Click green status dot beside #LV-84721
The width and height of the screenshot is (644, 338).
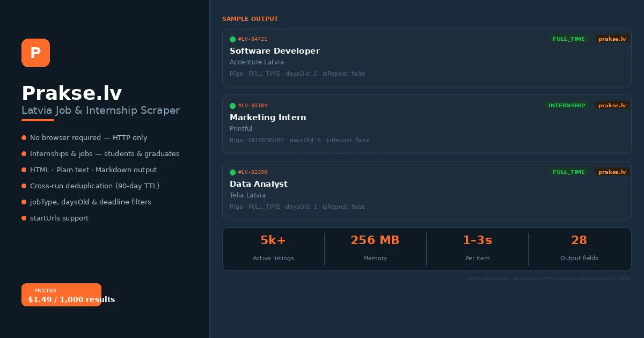tap(232, 39)
